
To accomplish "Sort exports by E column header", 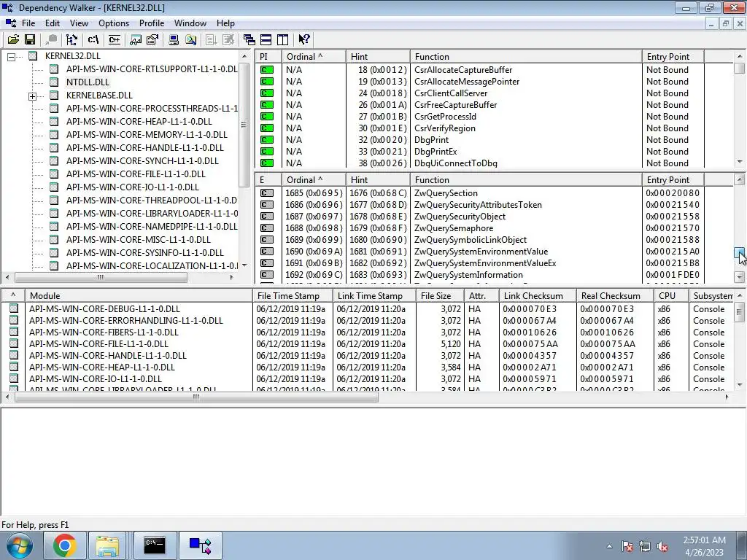I will 268,180.
